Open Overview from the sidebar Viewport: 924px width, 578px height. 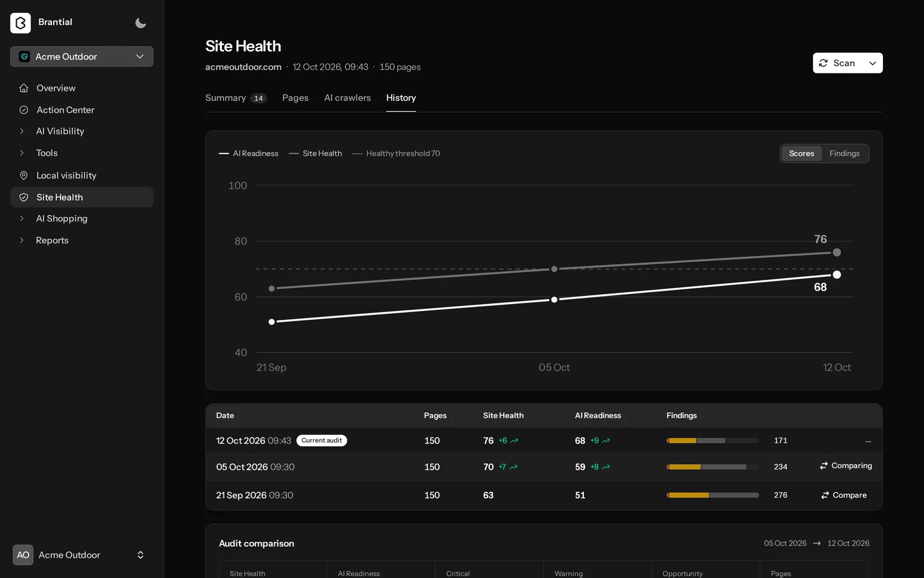tap(81, 88)
